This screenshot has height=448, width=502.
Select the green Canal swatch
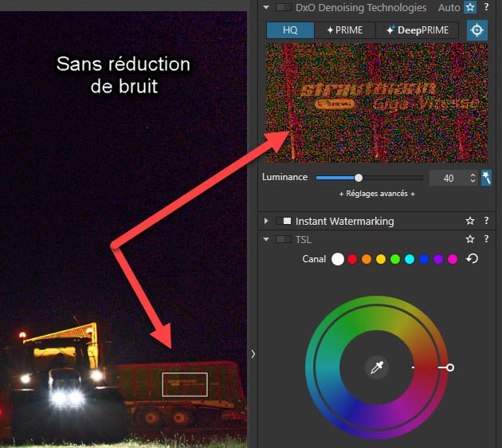click(x=395, y=259)
